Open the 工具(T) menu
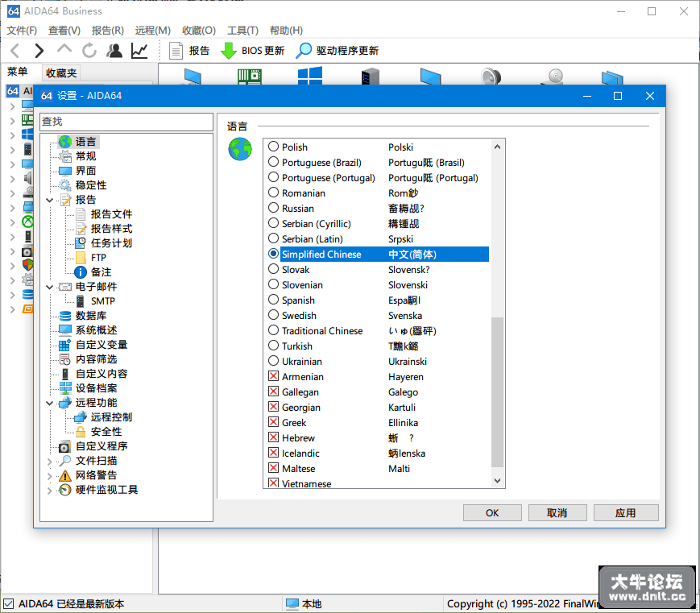This screenshot has height=613, width=700. (242, 31)
